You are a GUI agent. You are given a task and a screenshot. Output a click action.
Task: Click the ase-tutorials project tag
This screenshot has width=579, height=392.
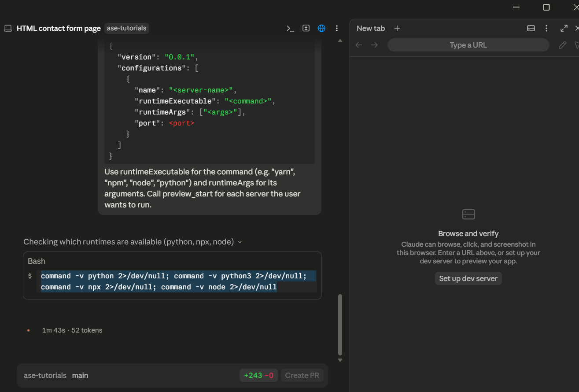pyautogui.click(x=127, y=28)
